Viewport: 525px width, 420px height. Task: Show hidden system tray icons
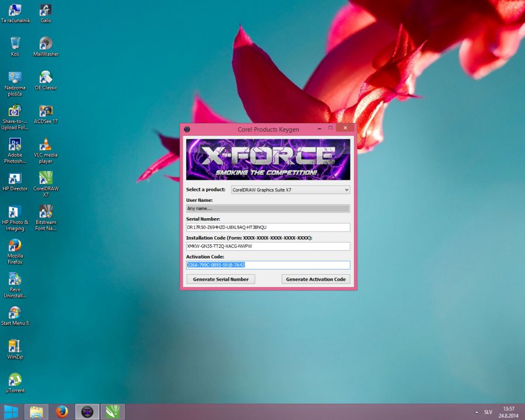(x=477, y=412)
